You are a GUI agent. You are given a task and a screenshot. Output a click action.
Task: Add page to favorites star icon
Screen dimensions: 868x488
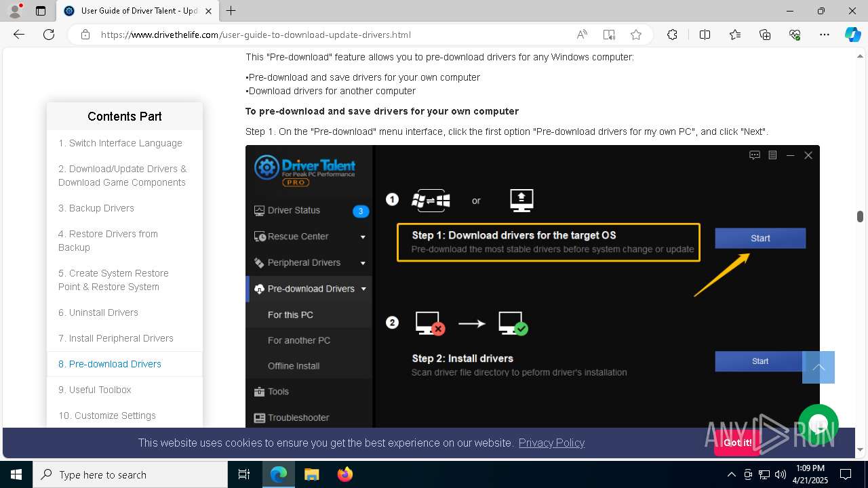tap(636, 35)
